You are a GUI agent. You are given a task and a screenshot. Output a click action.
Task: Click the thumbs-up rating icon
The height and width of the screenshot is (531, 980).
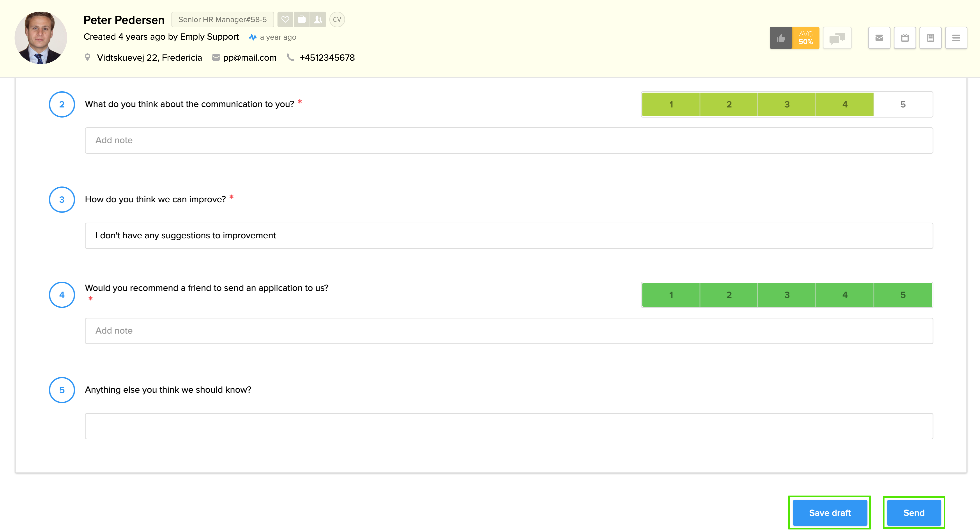point(781,38)
